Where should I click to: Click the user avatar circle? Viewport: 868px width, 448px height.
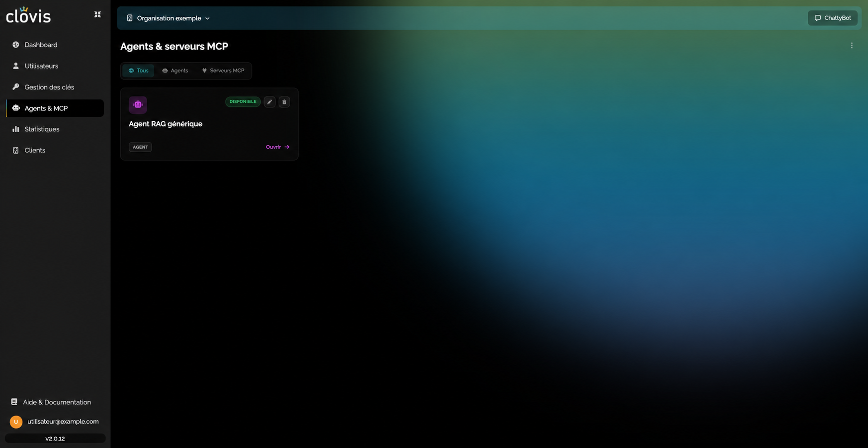pyautogui.click(x=16, y=422)
